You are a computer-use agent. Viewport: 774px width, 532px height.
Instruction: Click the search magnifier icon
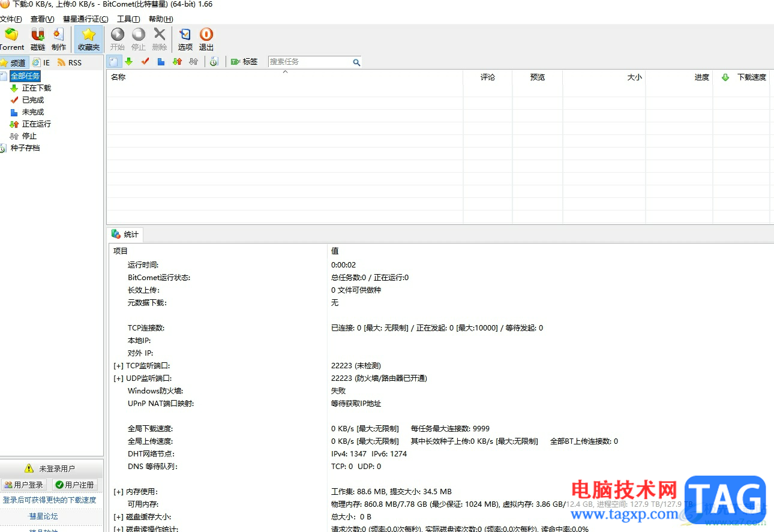click(x=356, y=62)
